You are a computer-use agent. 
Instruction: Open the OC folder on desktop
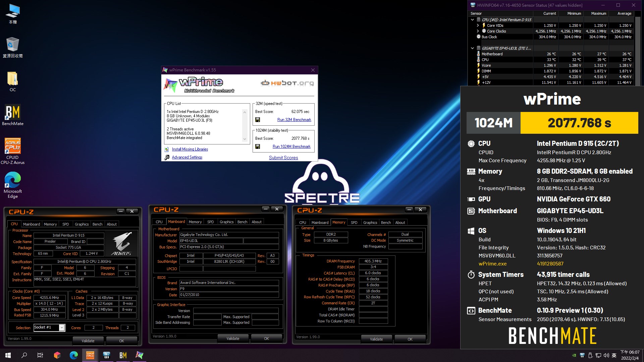[x=13, y=81]
